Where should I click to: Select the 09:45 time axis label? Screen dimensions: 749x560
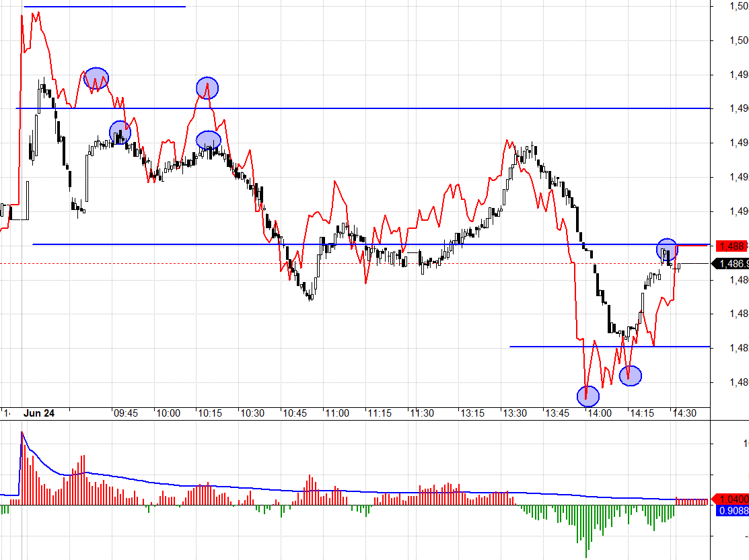(126, 413)
